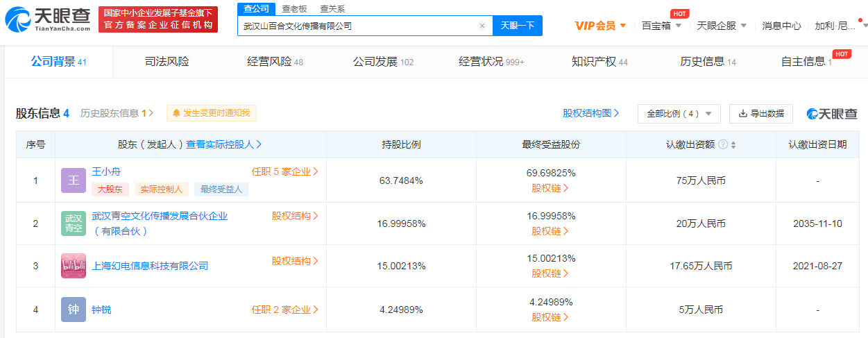Click the 武汉青空 logo thumbnail

point(74,223)
